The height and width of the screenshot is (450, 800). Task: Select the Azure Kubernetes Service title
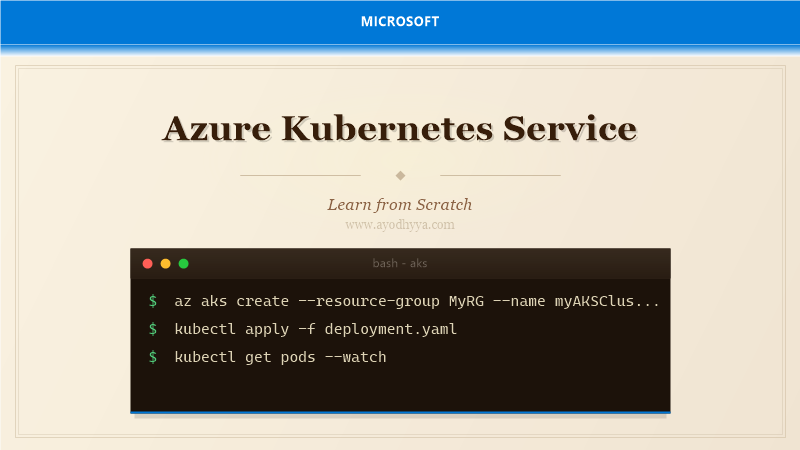point(400,128)
